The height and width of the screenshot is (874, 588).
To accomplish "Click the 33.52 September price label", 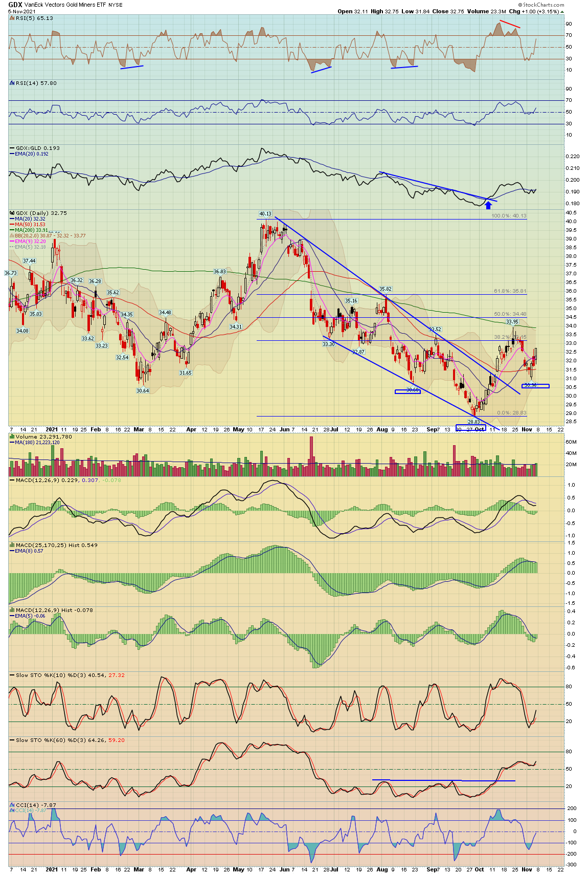I will pyautogui.click(x=435, y=330).
